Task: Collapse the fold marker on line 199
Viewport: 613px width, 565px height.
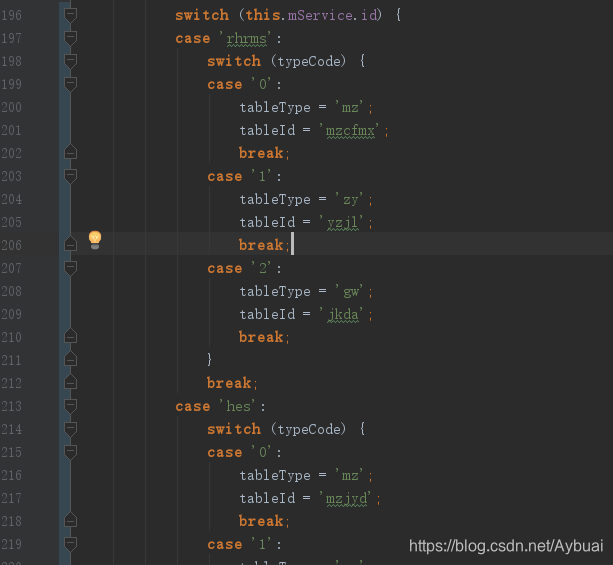Action: pos(70,84)
